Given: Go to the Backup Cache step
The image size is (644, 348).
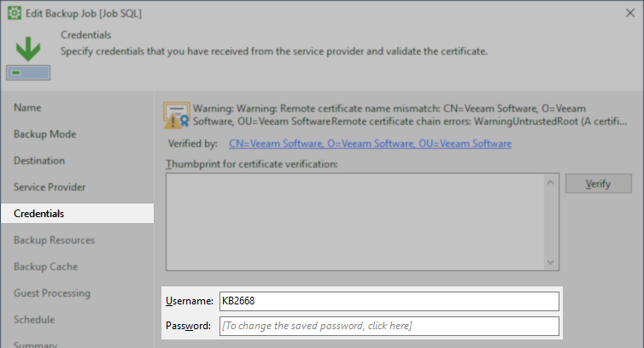Looking at the screenshot, I should coord(45,267).
